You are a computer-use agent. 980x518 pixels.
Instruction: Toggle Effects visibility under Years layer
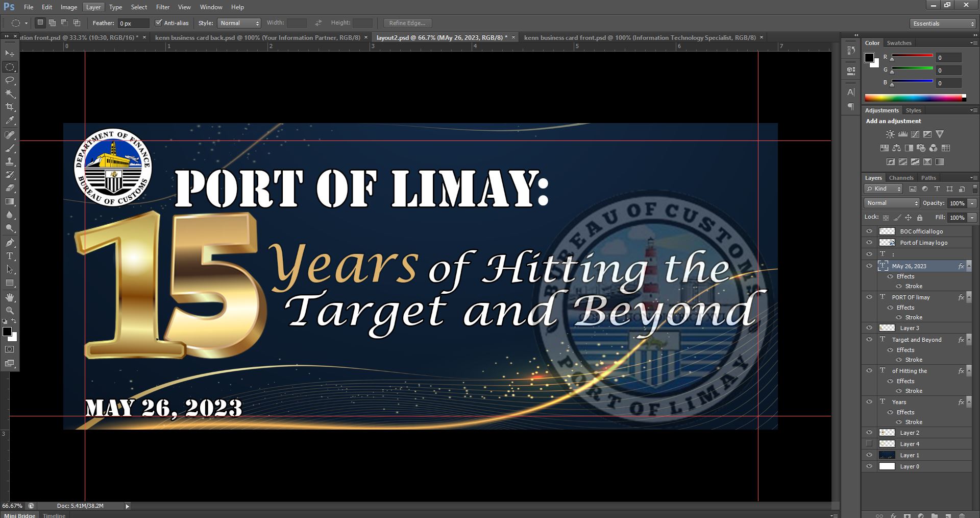[x=891, y=412]
